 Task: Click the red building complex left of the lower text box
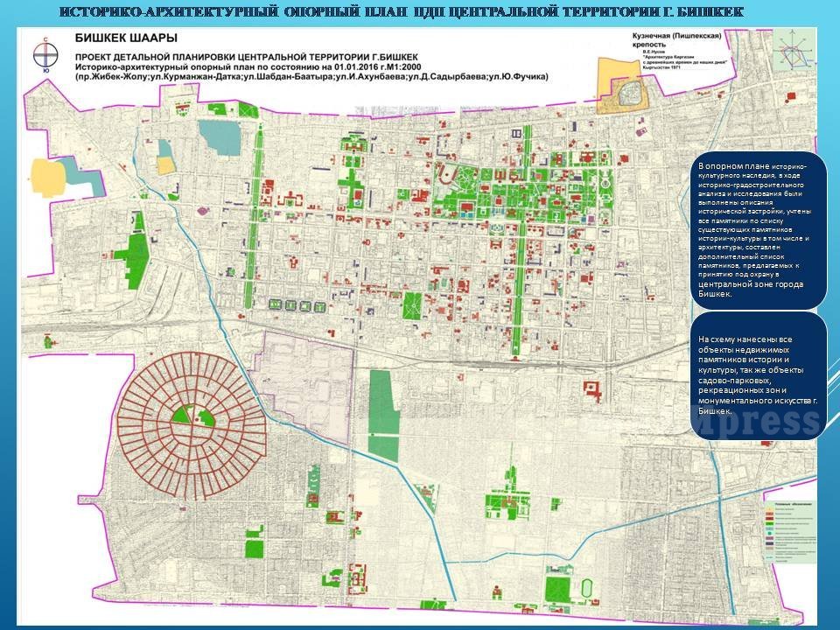tap(592, 388)
